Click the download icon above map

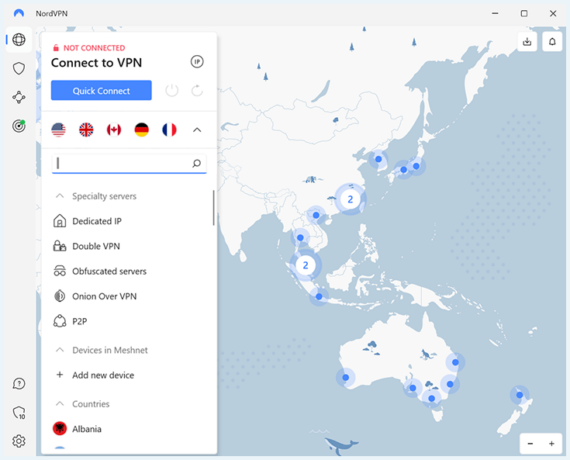[x=527, y=42]
